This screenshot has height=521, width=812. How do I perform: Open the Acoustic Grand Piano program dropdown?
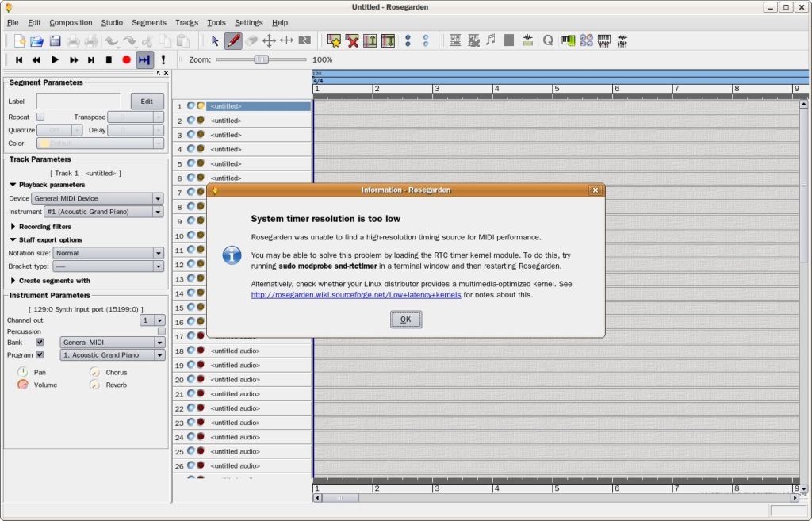tap(113, 355)
